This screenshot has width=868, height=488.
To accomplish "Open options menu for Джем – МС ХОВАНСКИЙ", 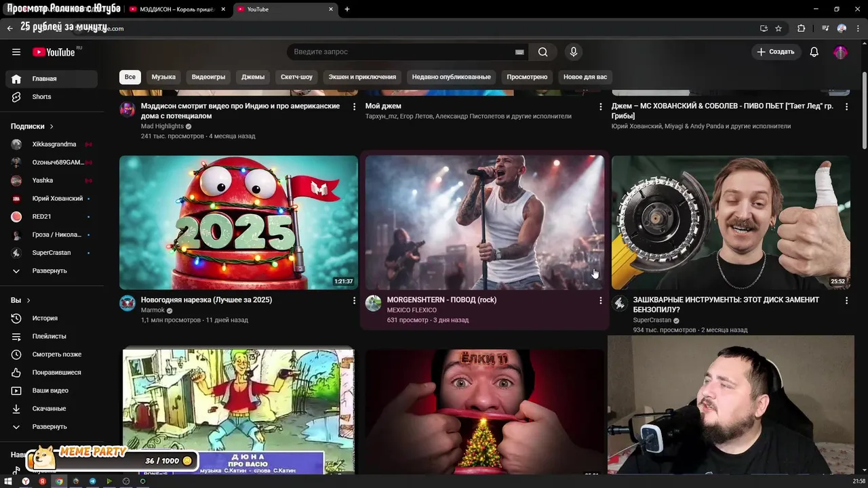I will click(846, 106).
